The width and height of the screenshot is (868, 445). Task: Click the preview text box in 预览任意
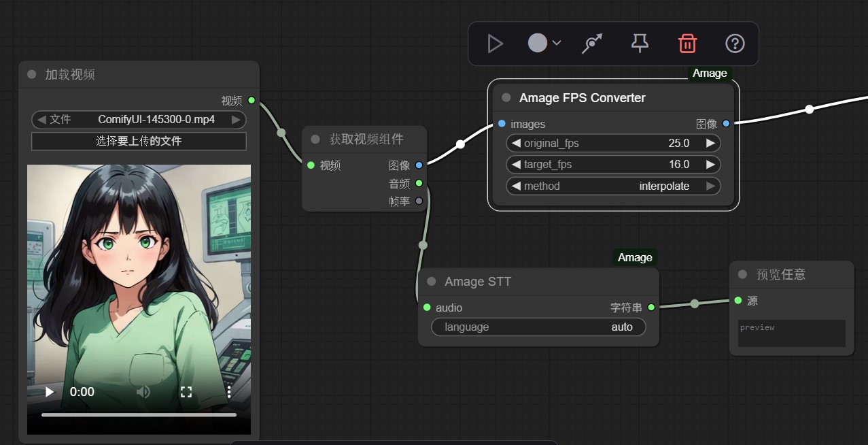[792, 333]
